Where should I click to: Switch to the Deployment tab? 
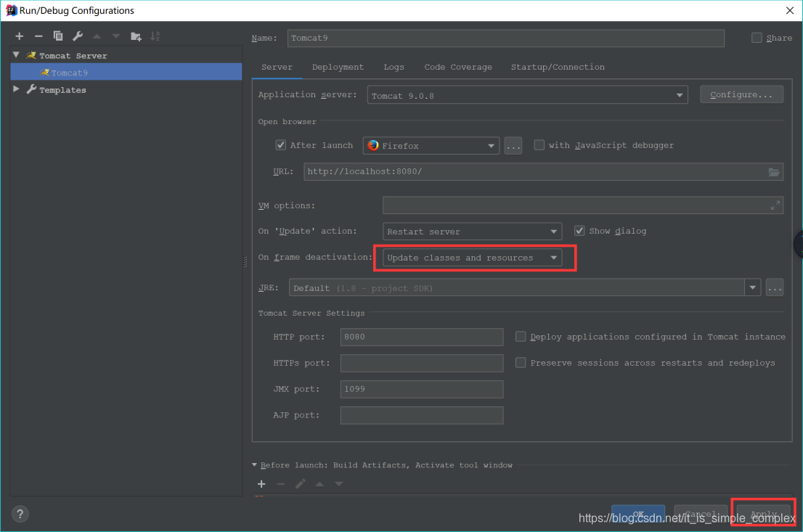coord(338,67)
